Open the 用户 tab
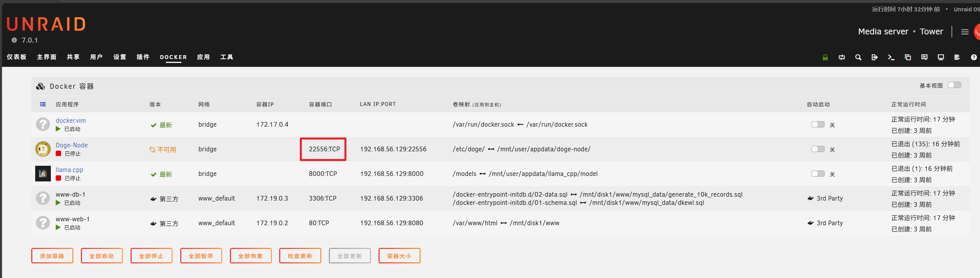The width and height of the screenshot is (980, 278). coord(96,57)
